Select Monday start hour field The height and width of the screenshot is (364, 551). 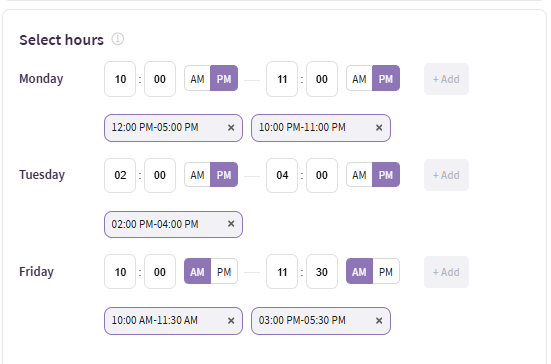click(x=120, y=79)
